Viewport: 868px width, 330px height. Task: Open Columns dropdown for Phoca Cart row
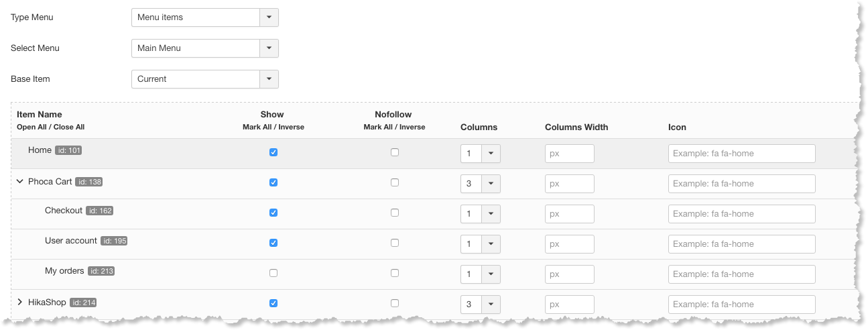pos(491,184)
